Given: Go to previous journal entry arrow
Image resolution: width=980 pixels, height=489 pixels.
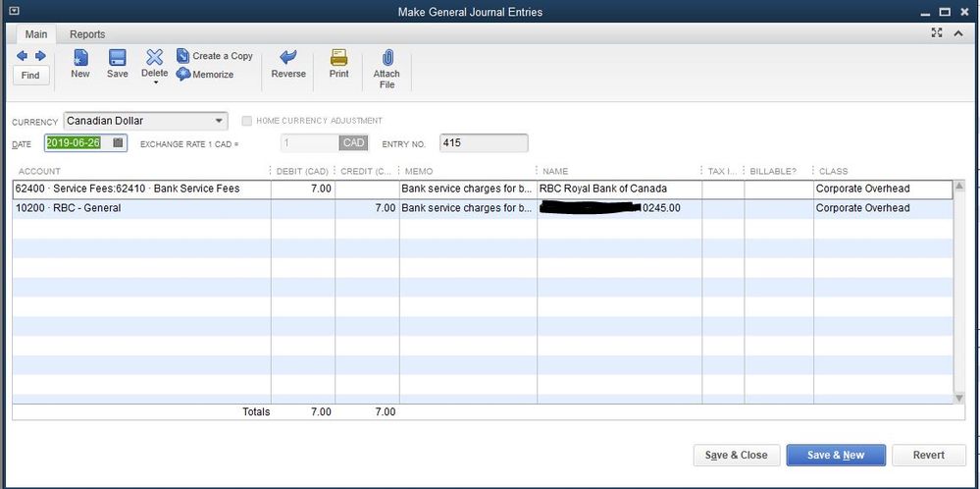Looking at the screenshot, I should coord(22,56).
